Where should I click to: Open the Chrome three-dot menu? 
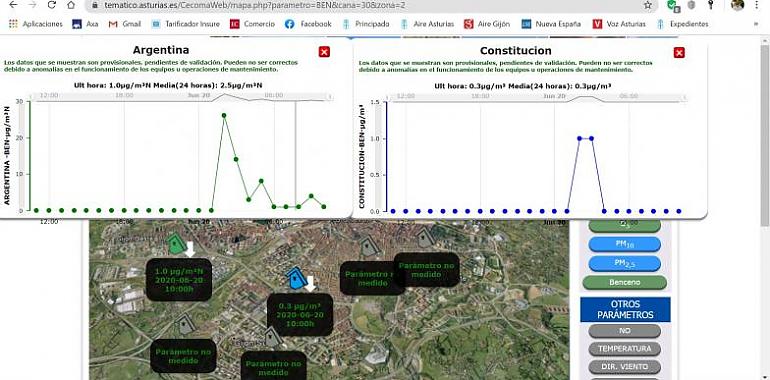pyautogui.click(x=757, y=5)
